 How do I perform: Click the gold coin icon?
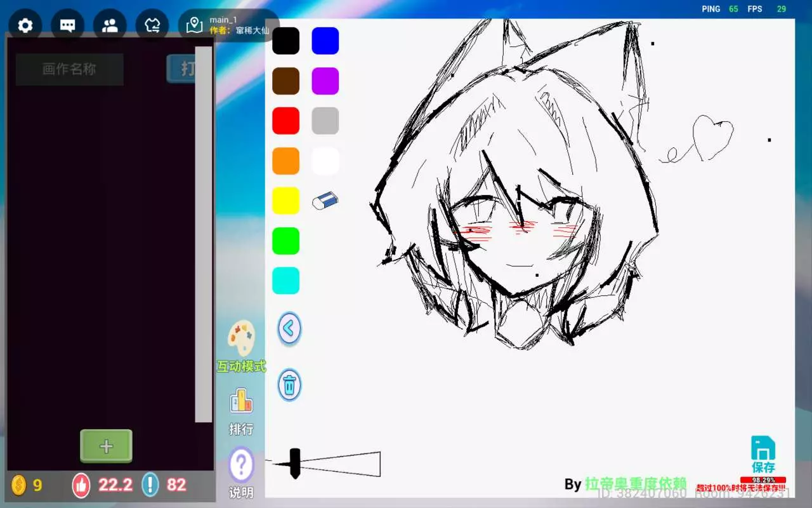(19, 485)
